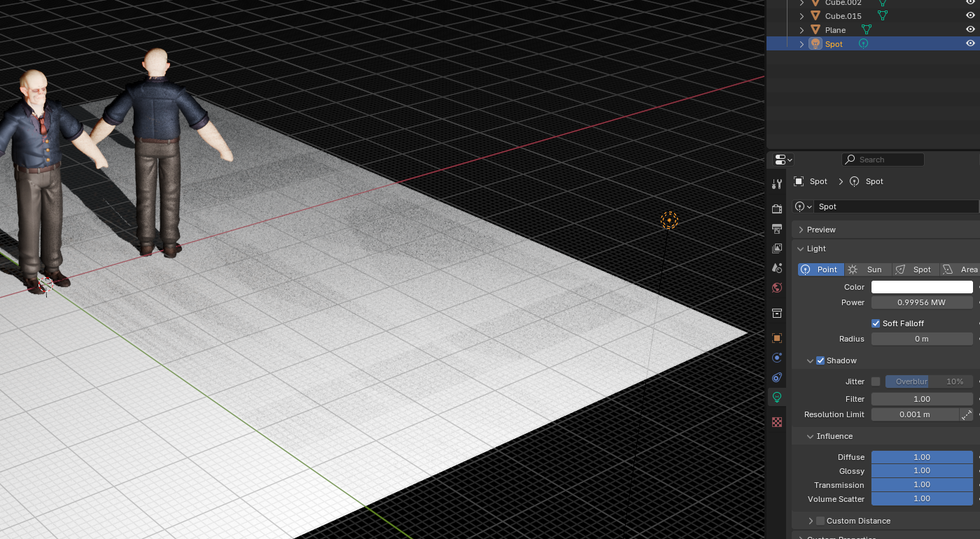
Task: Open the Object Constraints properties tab
Action: click(776, 377)
